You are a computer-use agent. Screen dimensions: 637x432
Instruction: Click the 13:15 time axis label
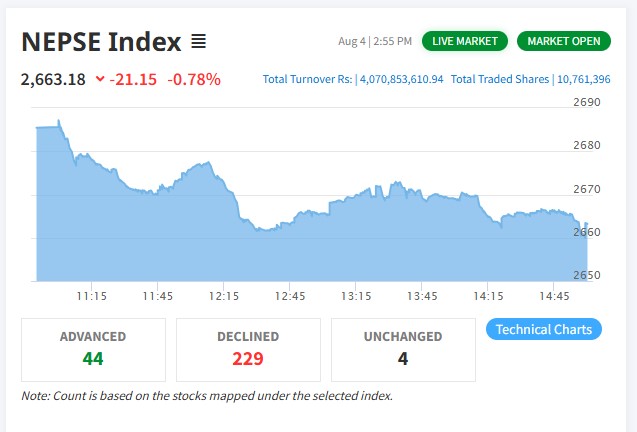(x=356, y=296)
